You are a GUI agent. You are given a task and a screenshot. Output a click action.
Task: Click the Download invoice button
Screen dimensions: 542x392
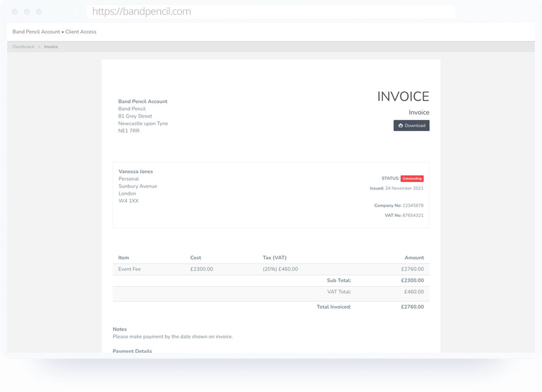[x=411, y=126]
